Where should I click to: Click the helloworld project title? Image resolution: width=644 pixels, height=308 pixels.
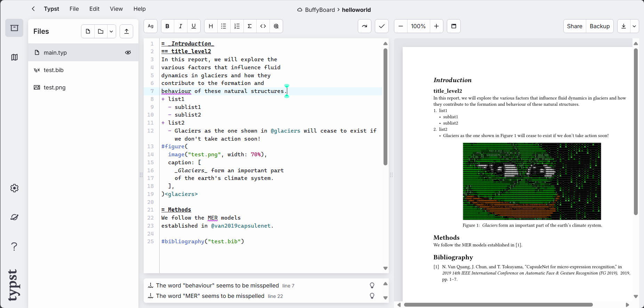coord(356,10)
